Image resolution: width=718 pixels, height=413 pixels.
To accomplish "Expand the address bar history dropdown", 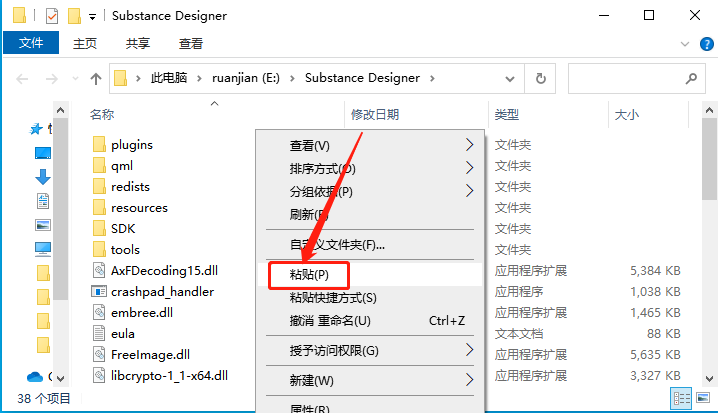I will [x=510, y=79].
